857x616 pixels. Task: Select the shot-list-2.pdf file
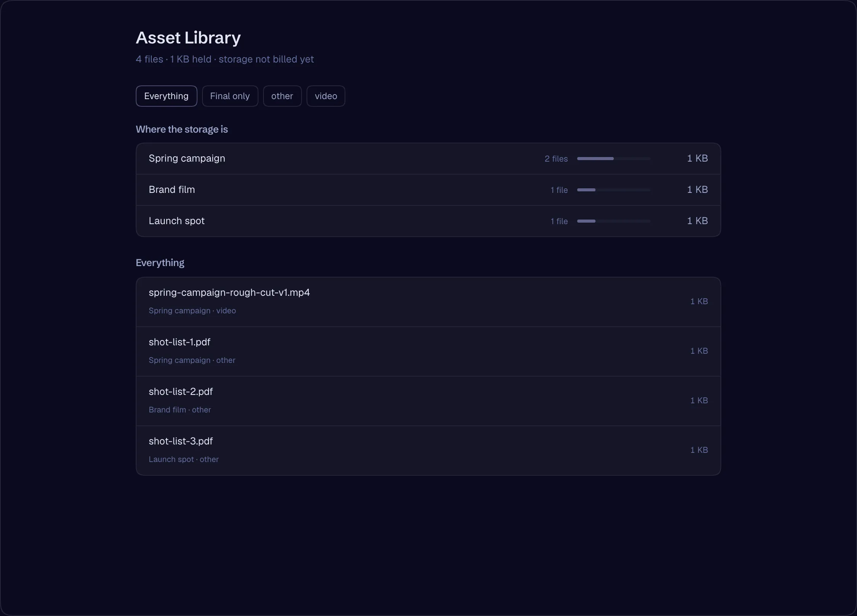pos(428,401)
